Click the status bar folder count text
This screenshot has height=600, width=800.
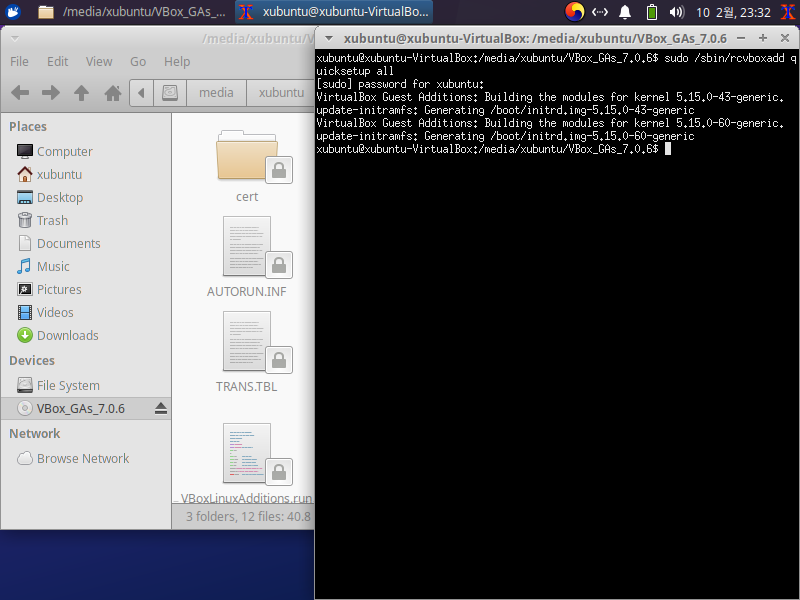pos(248,517)
